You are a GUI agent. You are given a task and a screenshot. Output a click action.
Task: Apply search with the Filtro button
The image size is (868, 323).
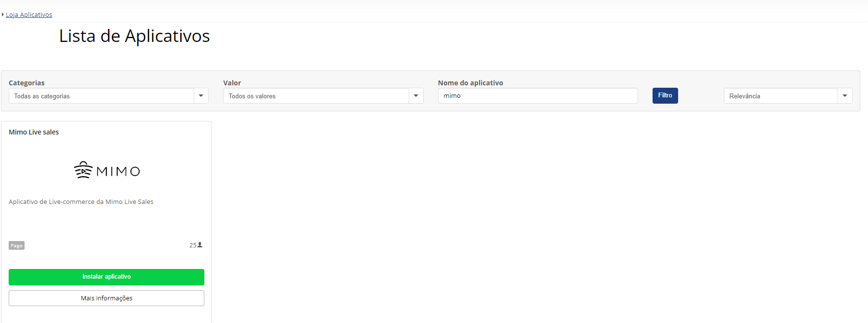point(665,95)
